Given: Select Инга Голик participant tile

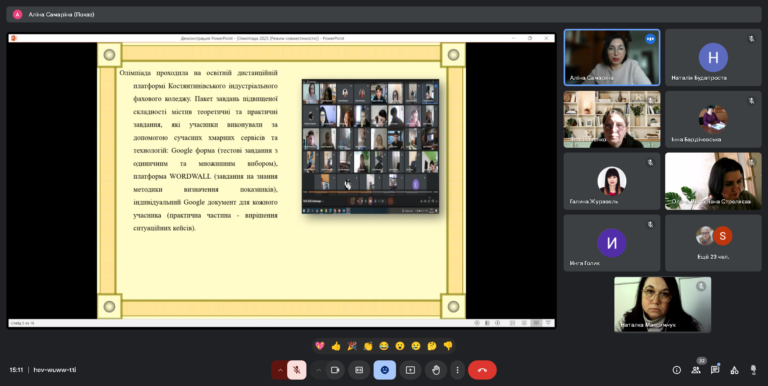Looking at the screenshot, I should (x=612, y=243).
